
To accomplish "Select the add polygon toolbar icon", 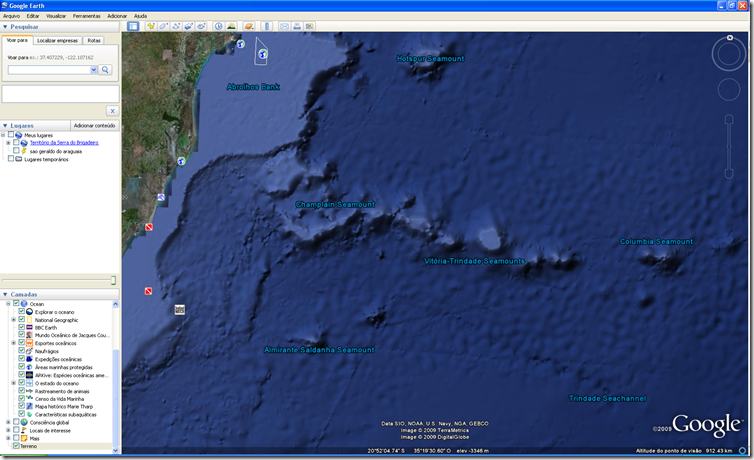I will click(x=163, y=26).
